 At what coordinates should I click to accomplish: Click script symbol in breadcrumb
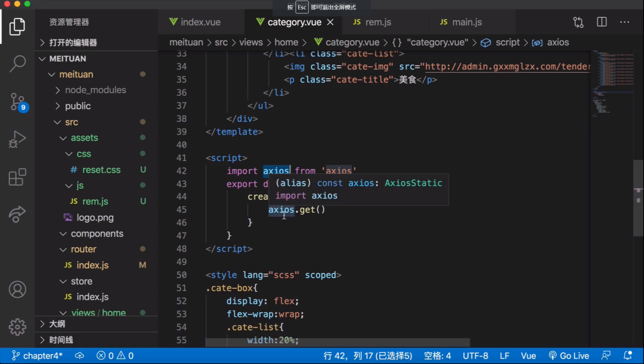coord(500,42)
